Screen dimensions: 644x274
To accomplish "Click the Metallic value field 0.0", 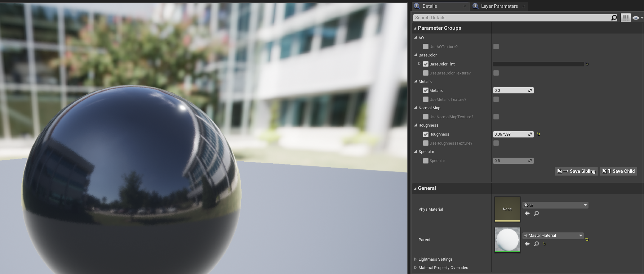I will pyautogui.click(x=513, y=90).
